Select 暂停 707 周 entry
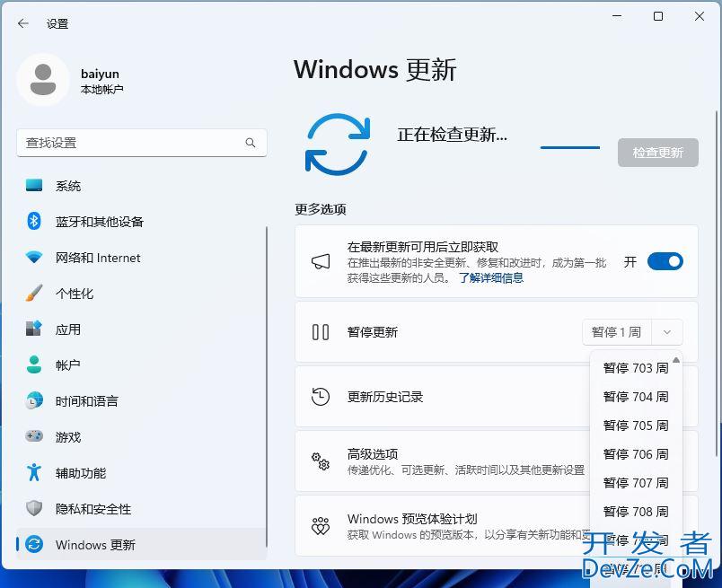The height and width of the screenshot is (588, 722). click(636, 483)
